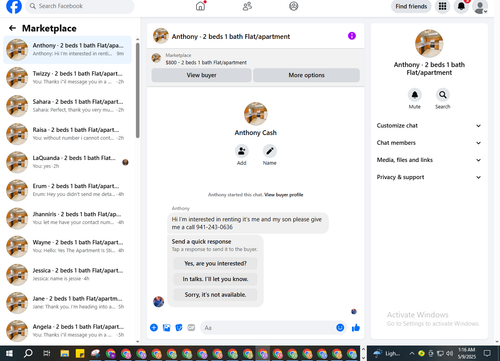This screenshot has height=361, width=500.
Task: Open the Groups icon in top bar
Action: click(x=294, y=6)
